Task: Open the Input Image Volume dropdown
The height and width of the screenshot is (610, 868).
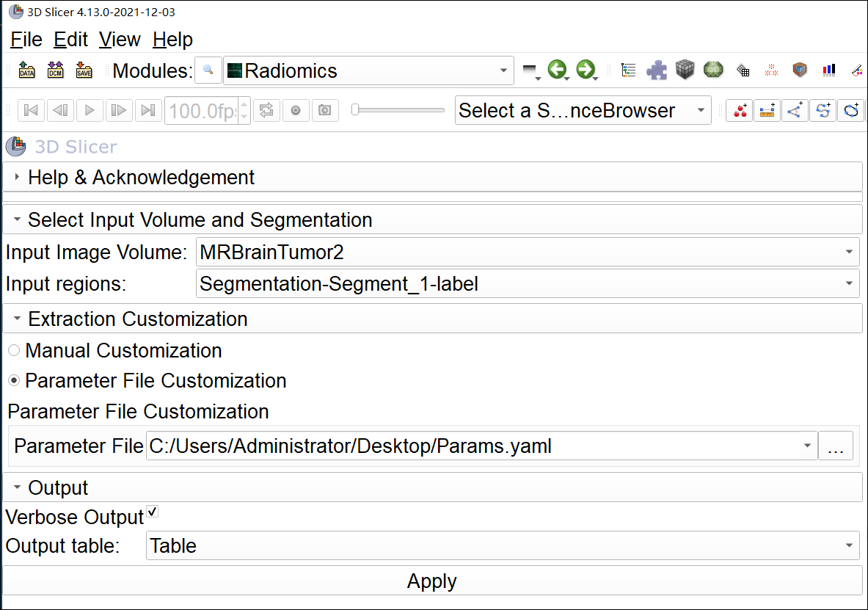Action: click(527, 253)
